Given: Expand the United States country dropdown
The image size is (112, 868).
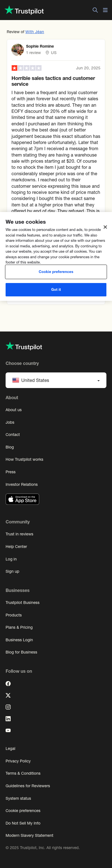Looking at the screenshot, I should tap(56, 380).
